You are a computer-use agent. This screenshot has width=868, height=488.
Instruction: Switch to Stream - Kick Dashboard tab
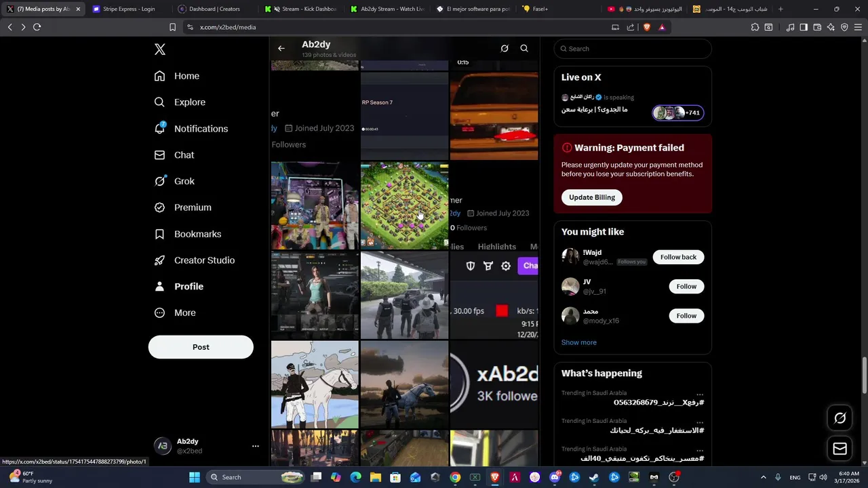302,9
